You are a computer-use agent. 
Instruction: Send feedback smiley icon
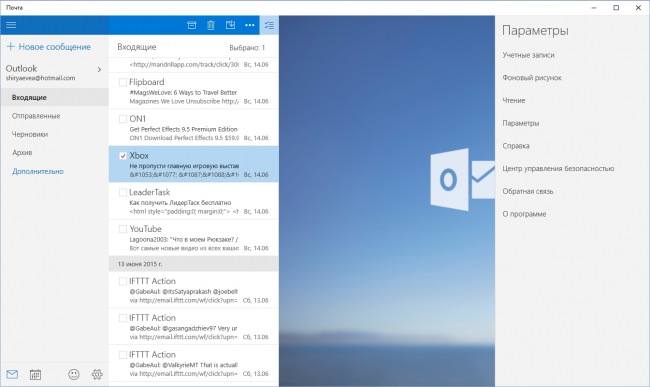74,375
